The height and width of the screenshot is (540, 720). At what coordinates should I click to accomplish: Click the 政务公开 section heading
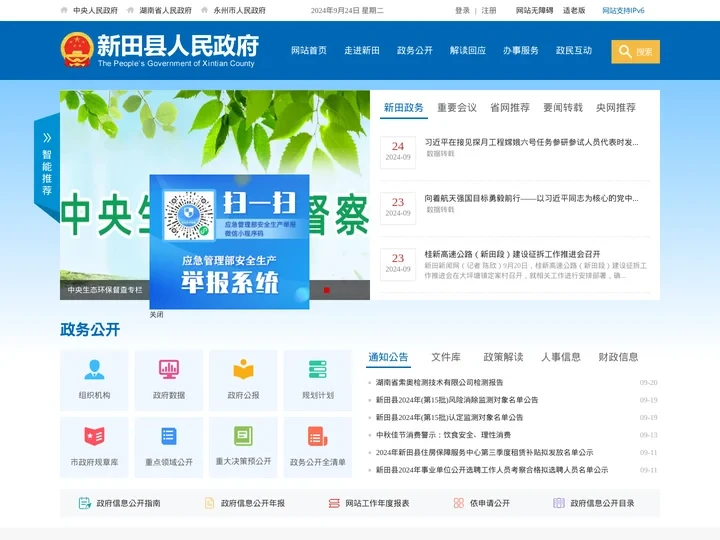tap(90, 329)
